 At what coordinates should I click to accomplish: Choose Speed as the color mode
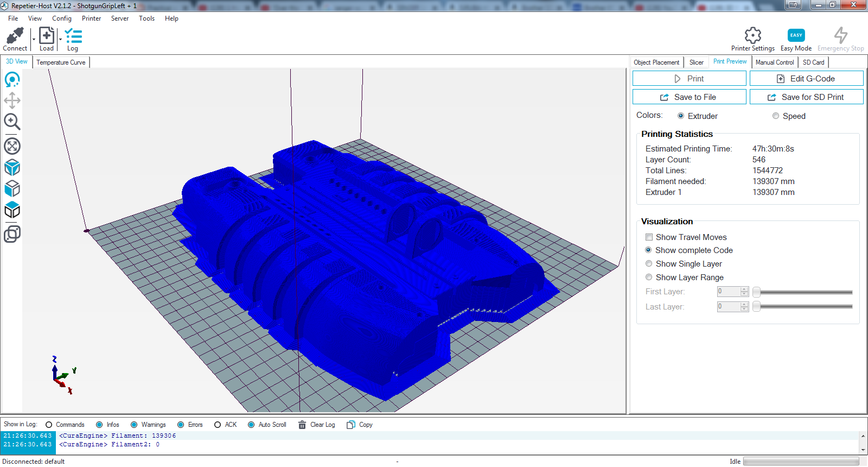776,116
